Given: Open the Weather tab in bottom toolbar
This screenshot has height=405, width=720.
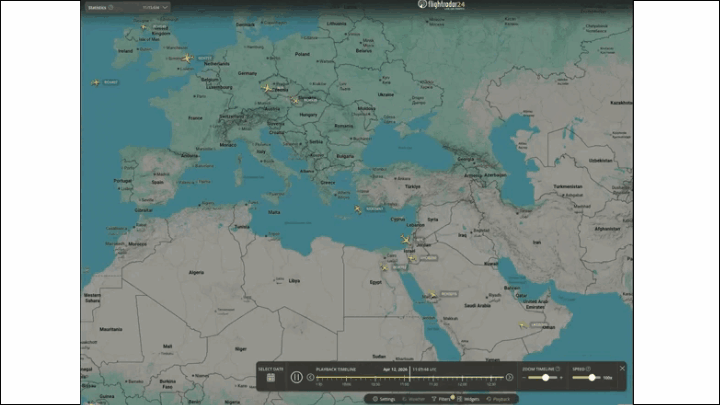Looking at the screenshot, I should (414, 399).
